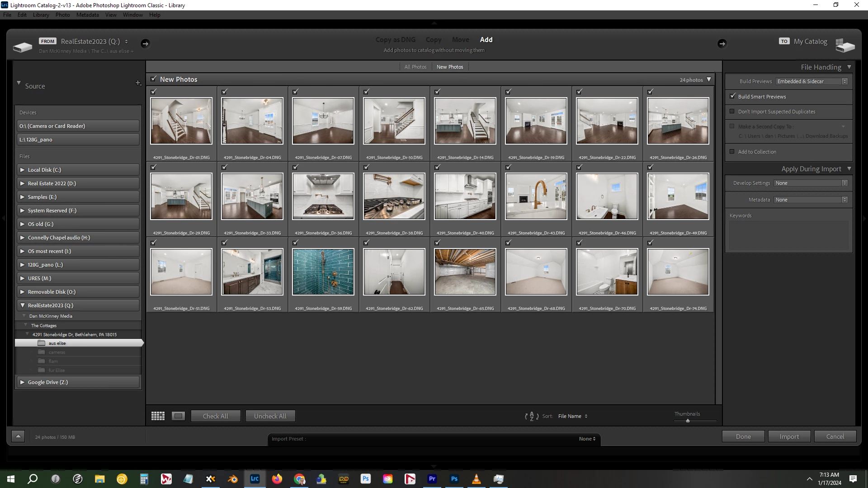Screen dimensions: 868x488
Task: Adjust the Thumbnails size slider
Action: tap(688, 421)
